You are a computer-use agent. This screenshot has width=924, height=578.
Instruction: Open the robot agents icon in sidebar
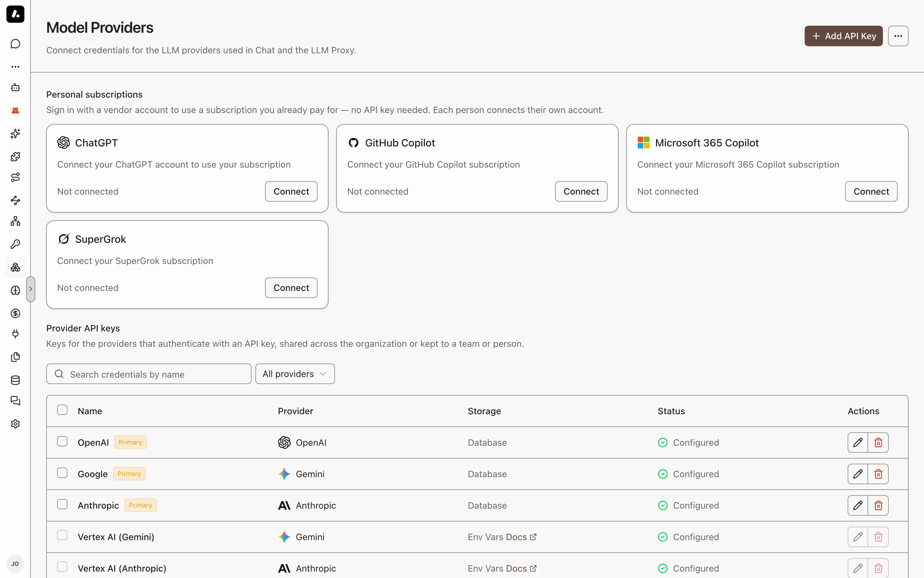(15, 88)
